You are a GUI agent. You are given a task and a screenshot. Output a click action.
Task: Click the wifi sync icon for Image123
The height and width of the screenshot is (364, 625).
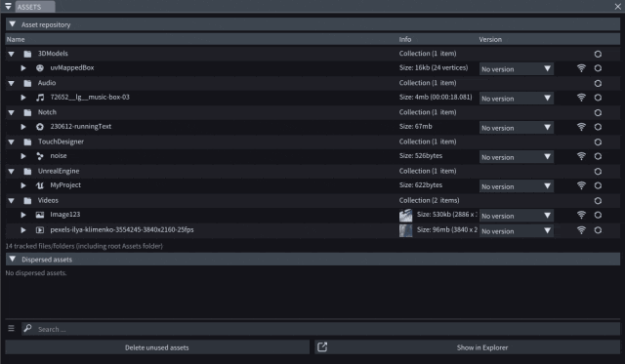tap(582, 215)
